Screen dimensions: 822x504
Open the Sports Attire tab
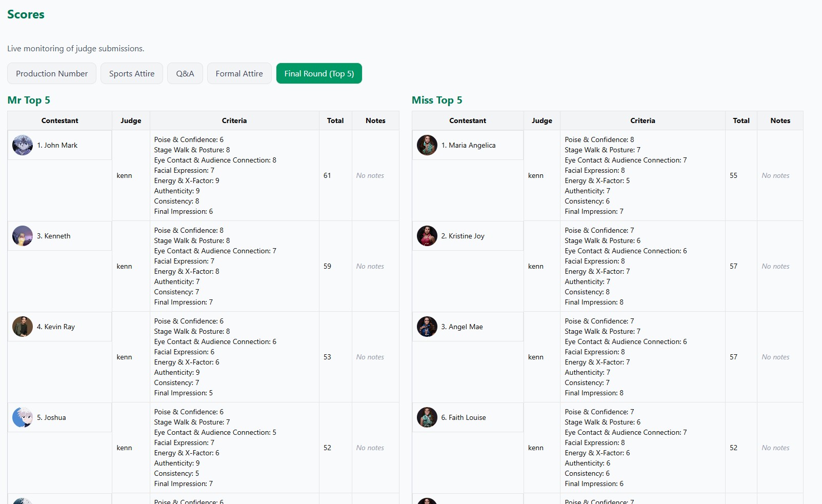(132, 73)
